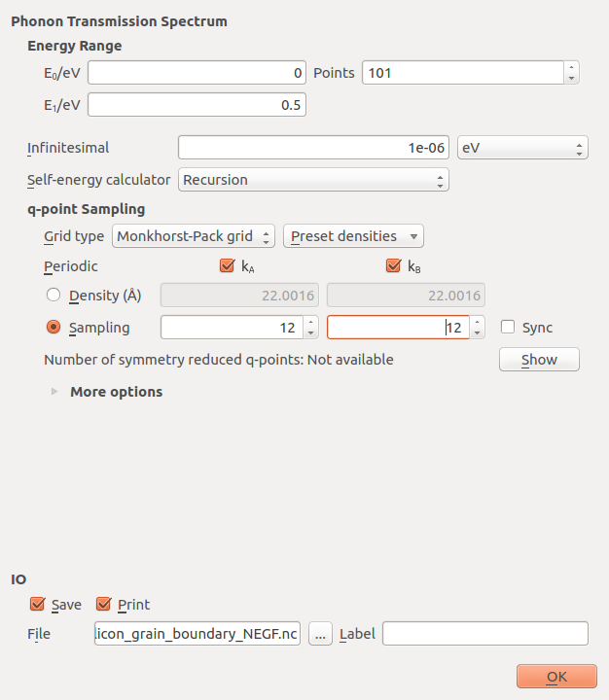
Task: Uncheck the Save checkbox in IO
Action: 38,604
